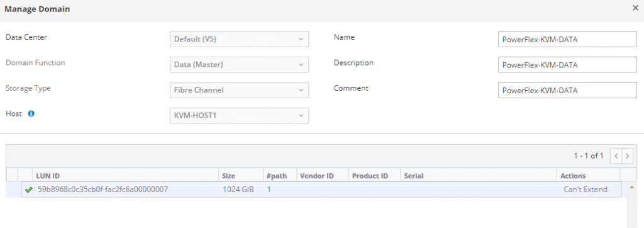Open the Data Center dropdown
This screenshot has width=644, height=228.
[239, 40]
